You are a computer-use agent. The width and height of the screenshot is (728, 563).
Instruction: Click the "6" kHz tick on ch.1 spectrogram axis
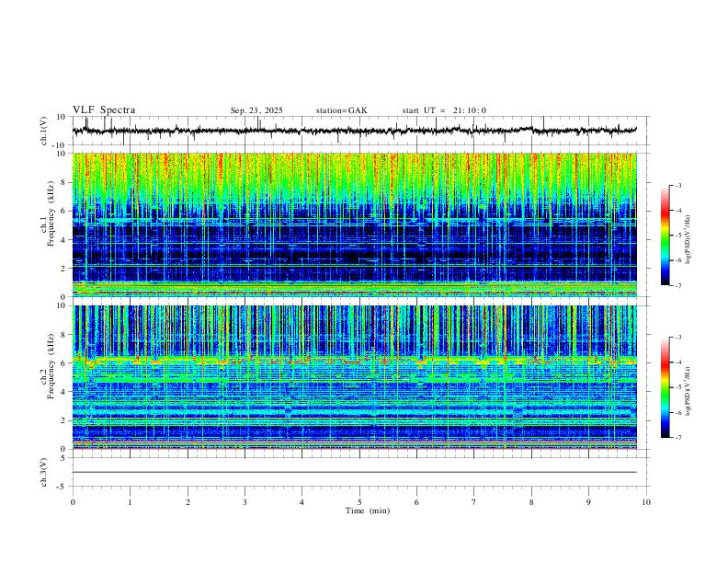[64, 211]
